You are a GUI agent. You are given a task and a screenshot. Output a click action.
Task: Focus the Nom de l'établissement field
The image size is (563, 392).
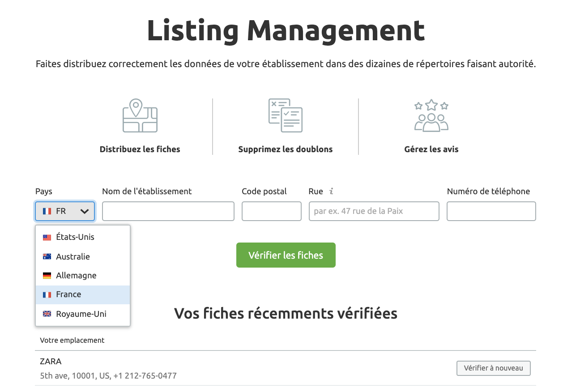coord(168,211)
